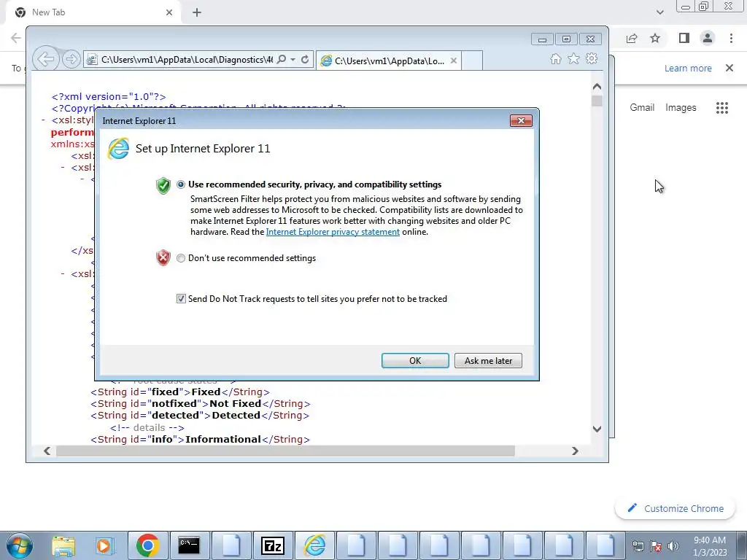Click the 'Informational' string text
This screenshot has width=747, height=560.
pos(223,439)
